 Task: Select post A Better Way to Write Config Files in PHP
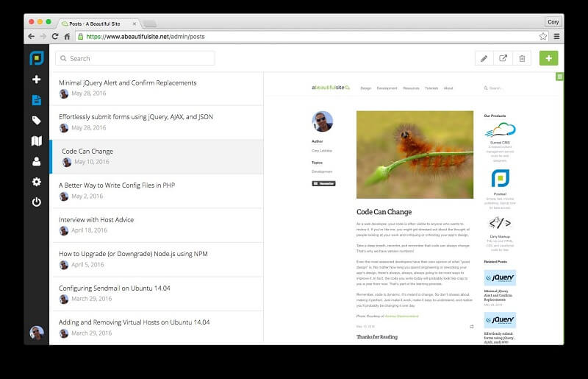tap(157, 191)
